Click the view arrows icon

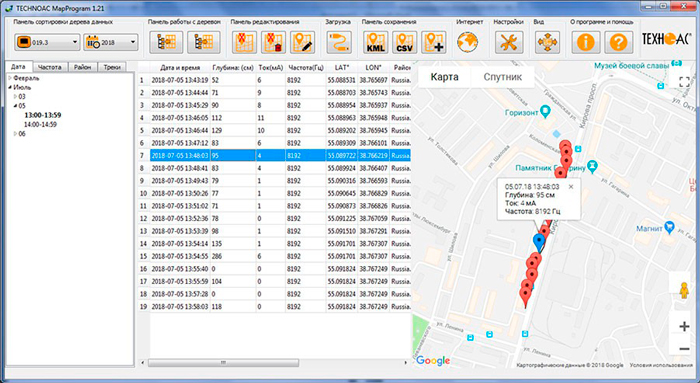click(x=547, y=42)
